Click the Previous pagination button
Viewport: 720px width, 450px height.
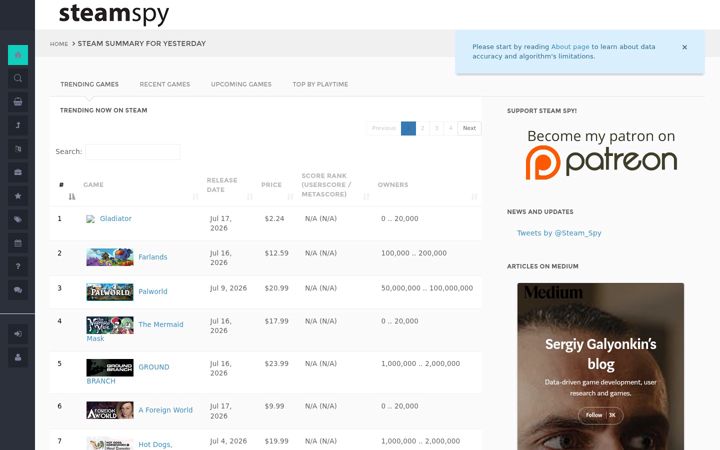[x=383, y=128]
